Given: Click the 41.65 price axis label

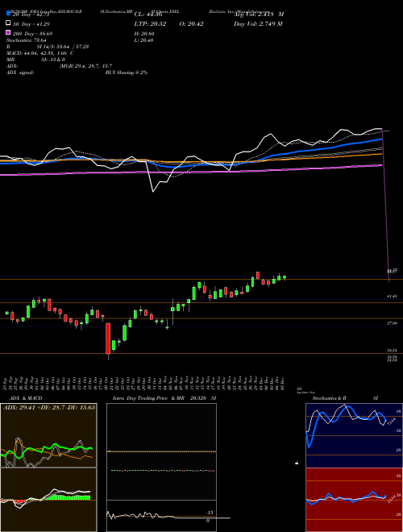Looking at the screenshot, I should pyautogui.click(x=392, y=296).
